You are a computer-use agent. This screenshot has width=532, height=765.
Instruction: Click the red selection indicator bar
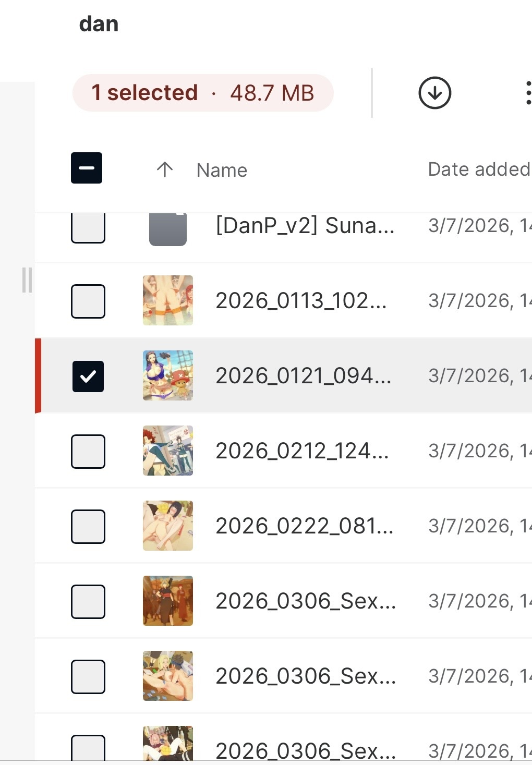(x=37, y=375)
